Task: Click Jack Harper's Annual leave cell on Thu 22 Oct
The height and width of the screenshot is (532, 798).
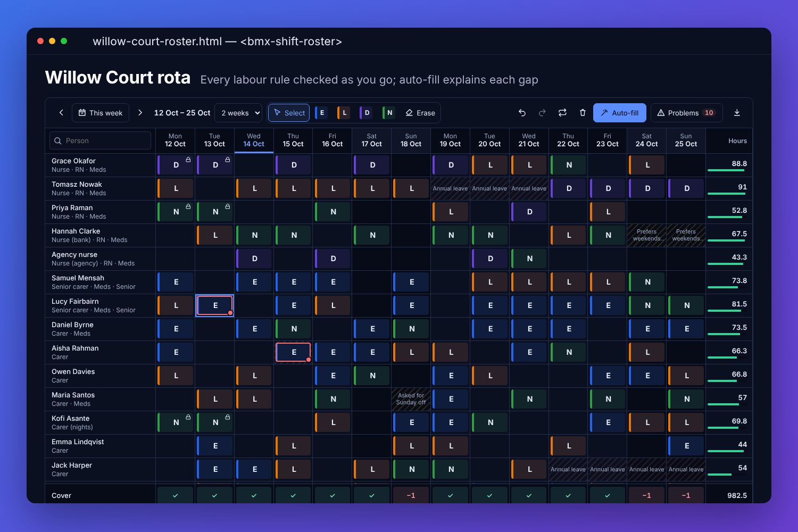Action: tap(568, 469)
